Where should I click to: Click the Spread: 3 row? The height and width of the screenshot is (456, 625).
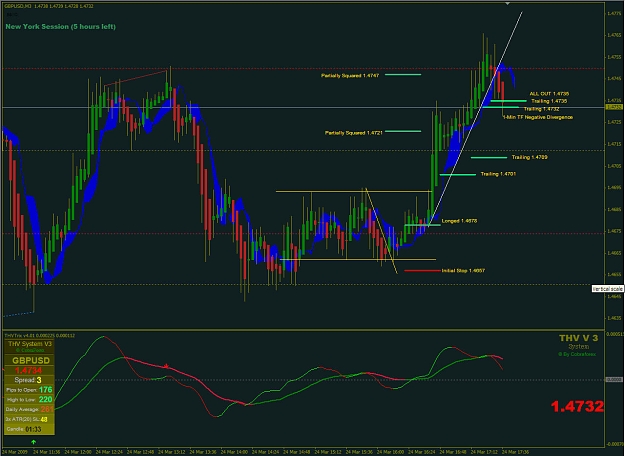click(x=29, y=380)
